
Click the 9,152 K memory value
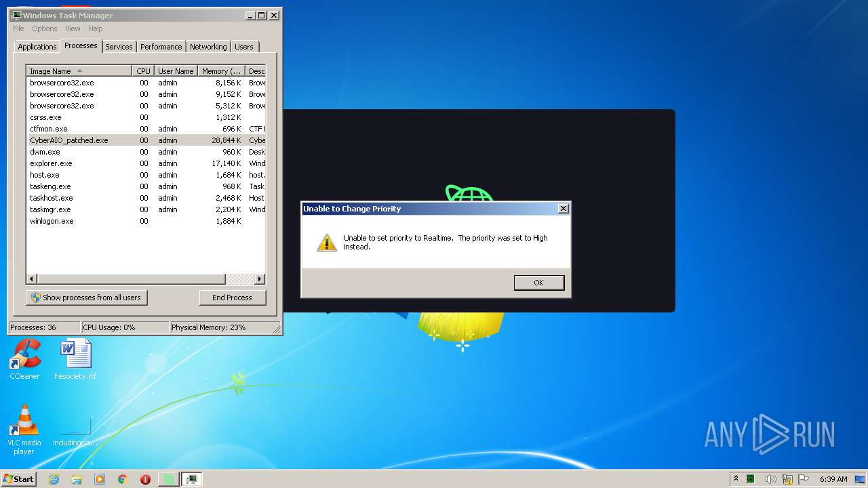pyautogui.click(x=229, y=94)
